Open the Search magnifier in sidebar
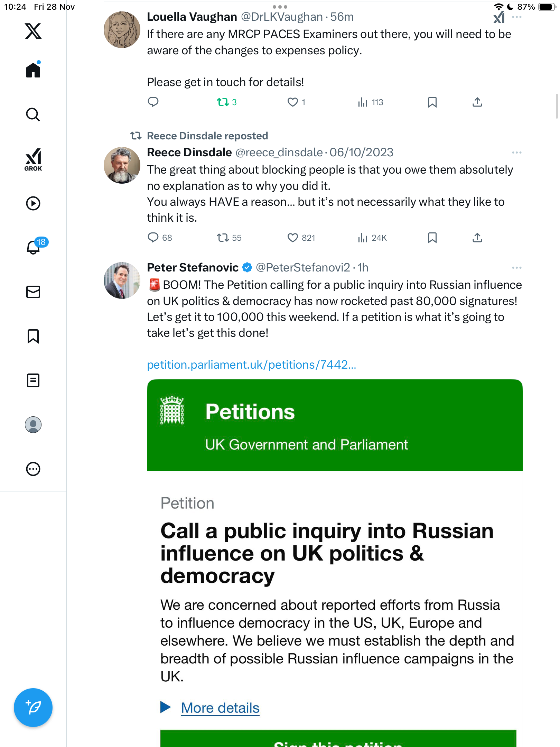This screenshot has width=560, height=747. pyautogui.click(x=33, y=115)
